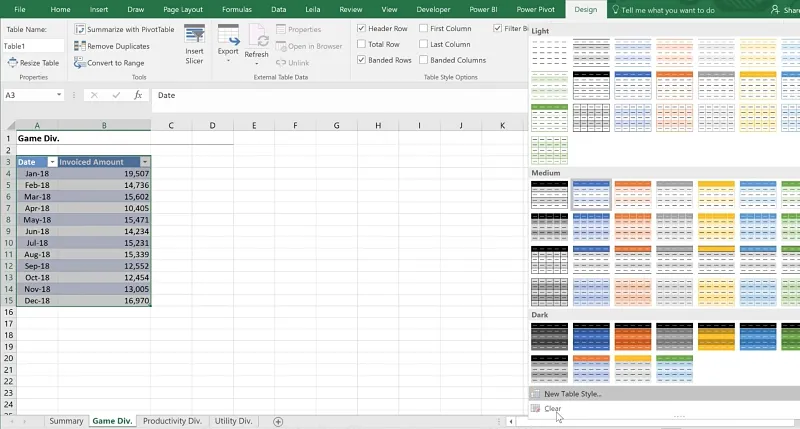Choose New Table Style option
The image size is (800, 429).
pyautogui.click(x=572, y=394)
